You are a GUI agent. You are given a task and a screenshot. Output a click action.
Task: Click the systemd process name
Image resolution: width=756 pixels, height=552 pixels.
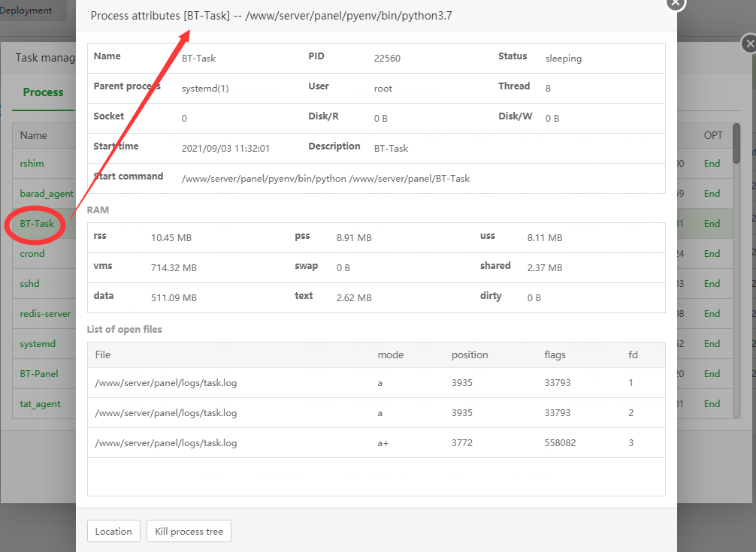38,344
